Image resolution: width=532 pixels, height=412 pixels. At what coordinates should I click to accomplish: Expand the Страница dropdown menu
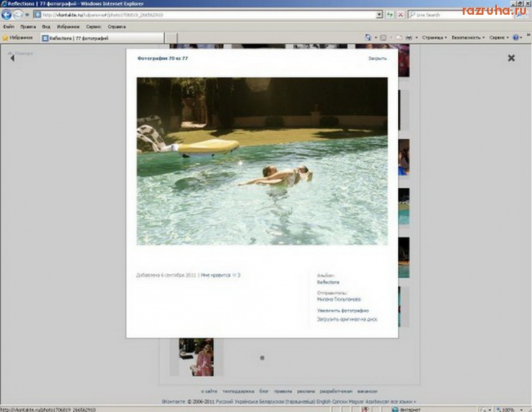coord(434,37)
